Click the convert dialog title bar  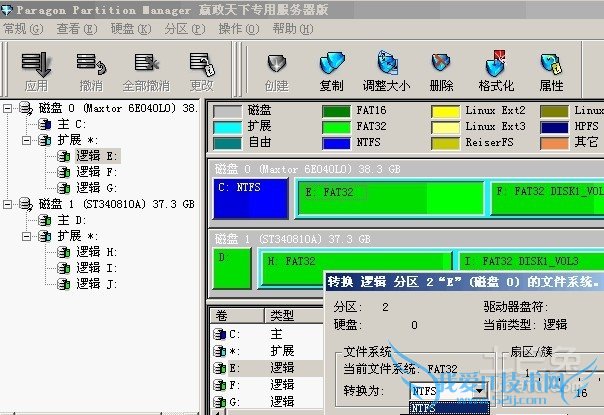click(464, 282)
